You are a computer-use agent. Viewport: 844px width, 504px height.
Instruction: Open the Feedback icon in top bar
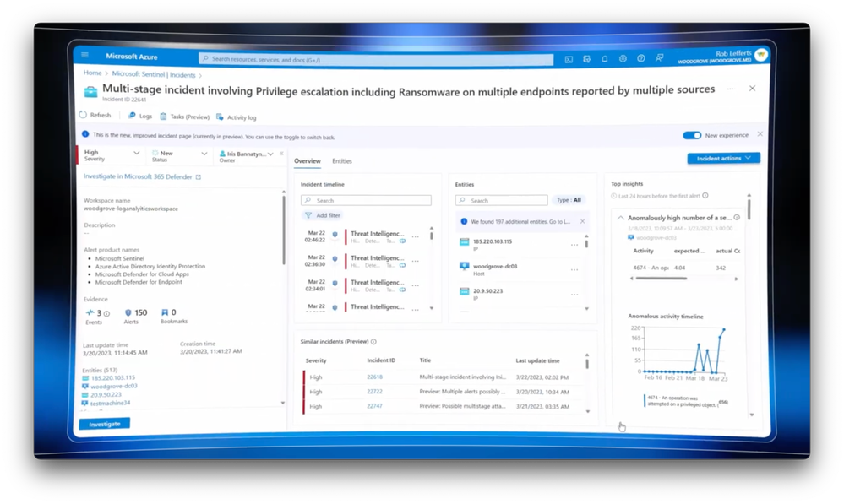click(659, 57)
